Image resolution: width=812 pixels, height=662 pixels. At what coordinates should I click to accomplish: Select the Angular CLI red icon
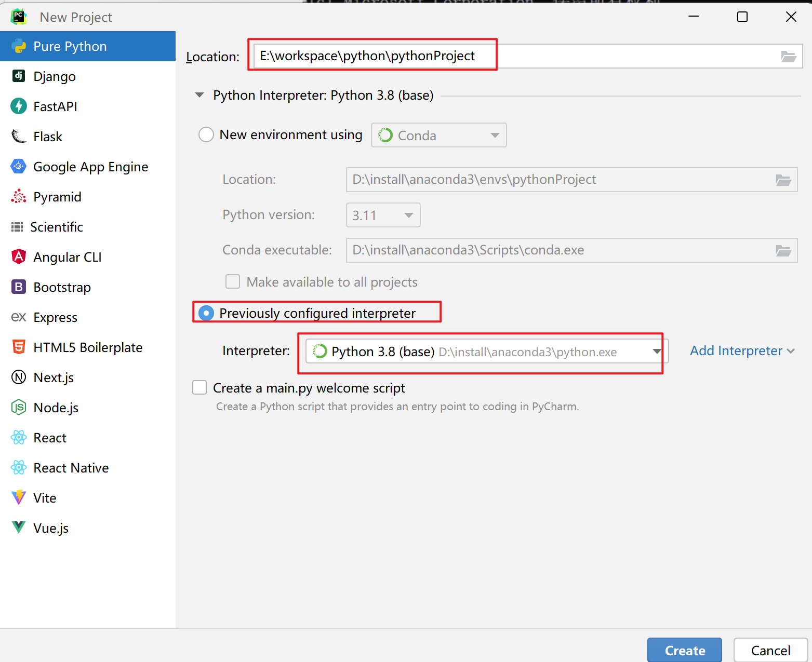point(19,257)
